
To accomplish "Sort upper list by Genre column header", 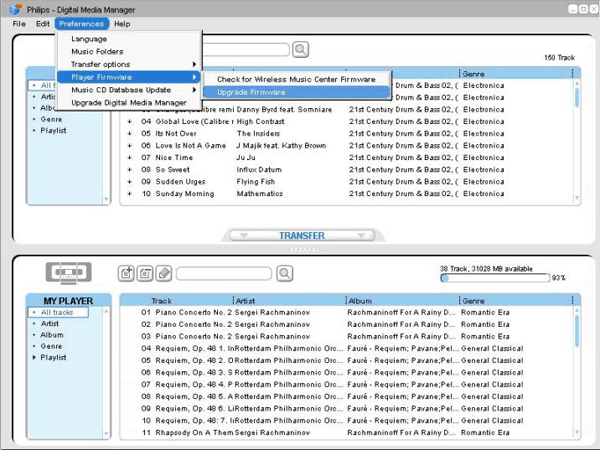I will tap(473, 74).
